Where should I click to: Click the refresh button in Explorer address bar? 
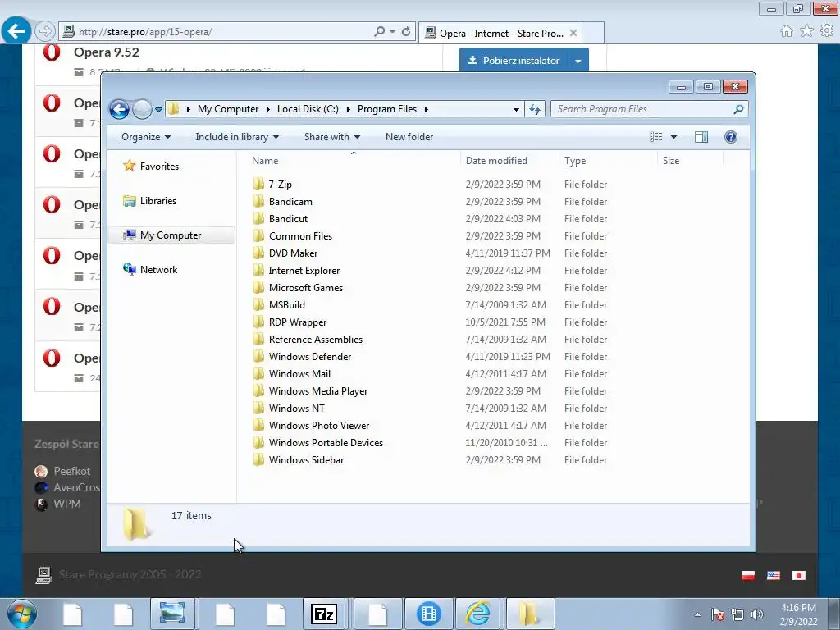535,109
